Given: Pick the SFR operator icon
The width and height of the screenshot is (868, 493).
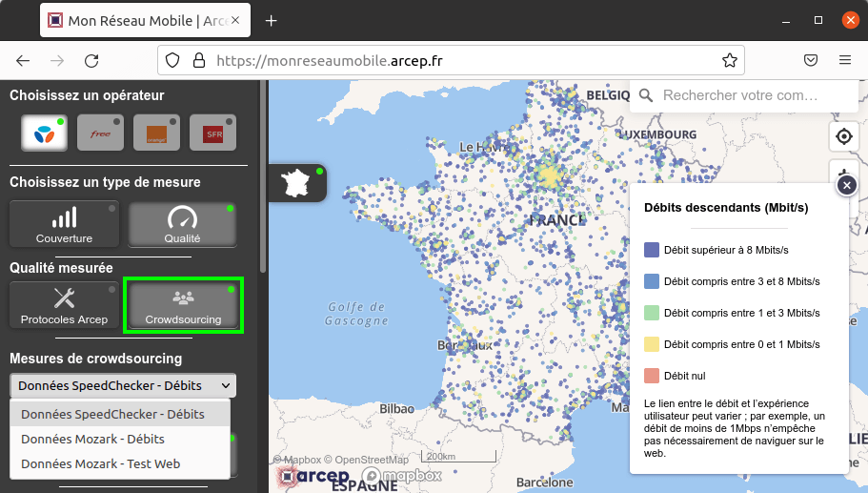Looking at the screenshot, I should (212, 134).
